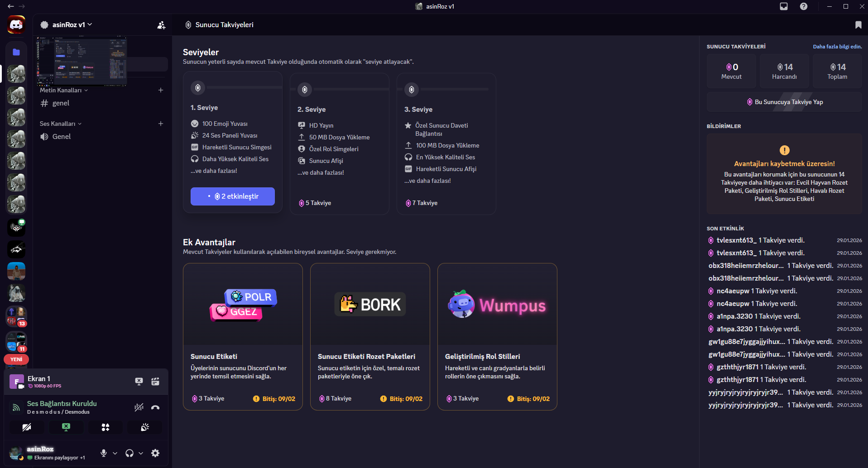Click the Toplam boost count

(837, 71)
